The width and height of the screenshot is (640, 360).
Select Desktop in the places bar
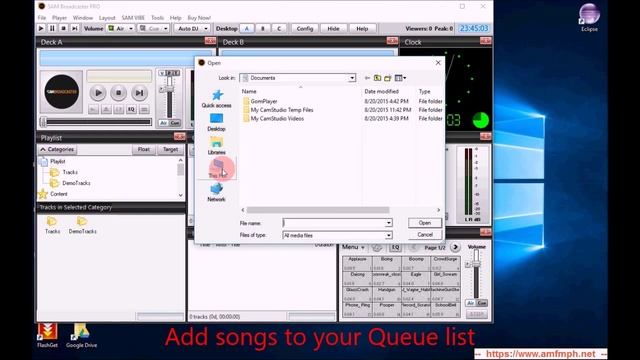(x=216, y=122)
